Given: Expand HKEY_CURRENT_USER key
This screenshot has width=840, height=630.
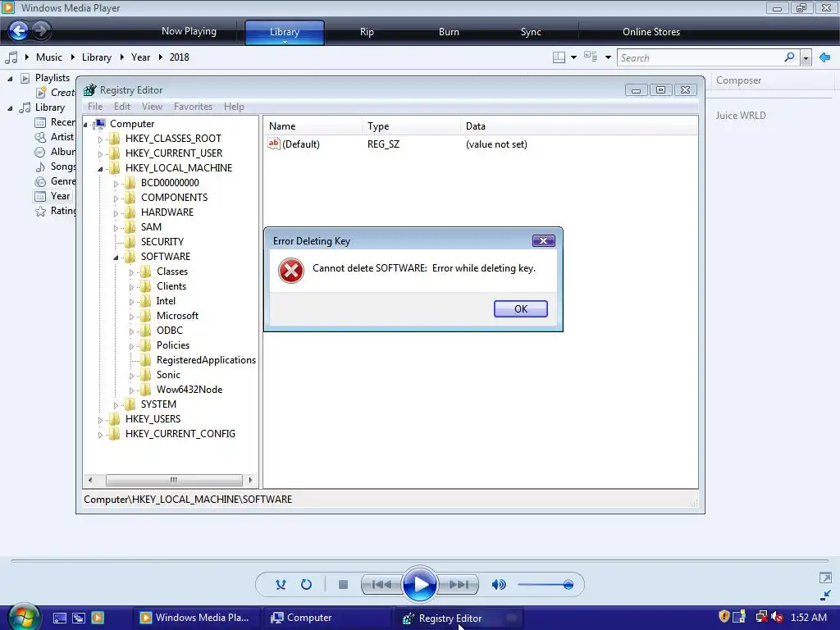Looking at the screenshot, I should coord(100,153).
